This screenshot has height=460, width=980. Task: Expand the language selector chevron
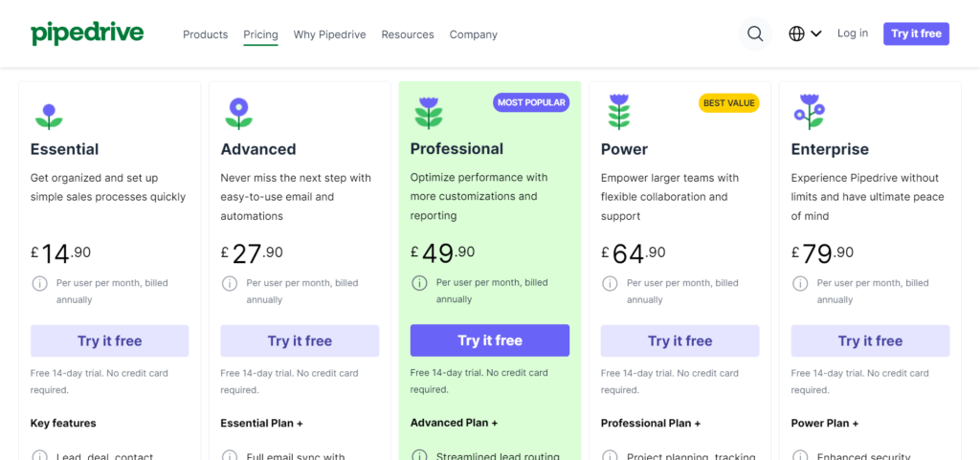(815, 33)
